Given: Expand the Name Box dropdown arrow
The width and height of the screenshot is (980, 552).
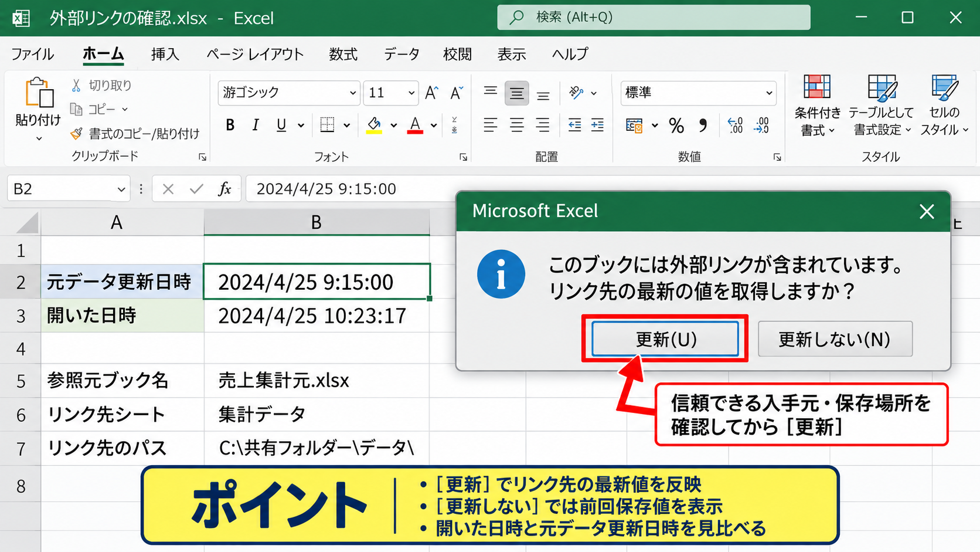Looking at the screenshot, I should (121, 189).
